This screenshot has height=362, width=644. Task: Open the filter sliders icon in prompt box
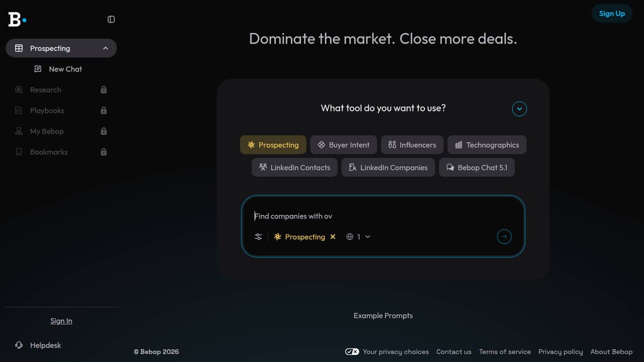tap(258, 237)
